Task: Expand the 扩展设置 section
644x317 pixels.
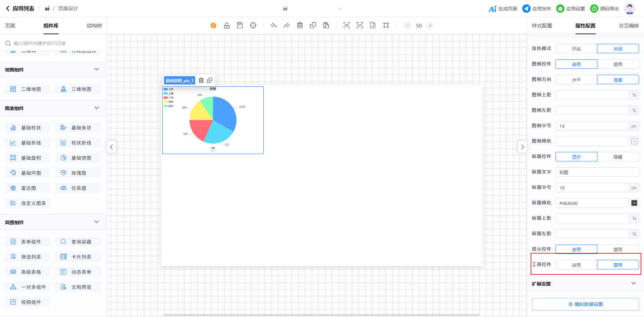Action: point(633,283)
